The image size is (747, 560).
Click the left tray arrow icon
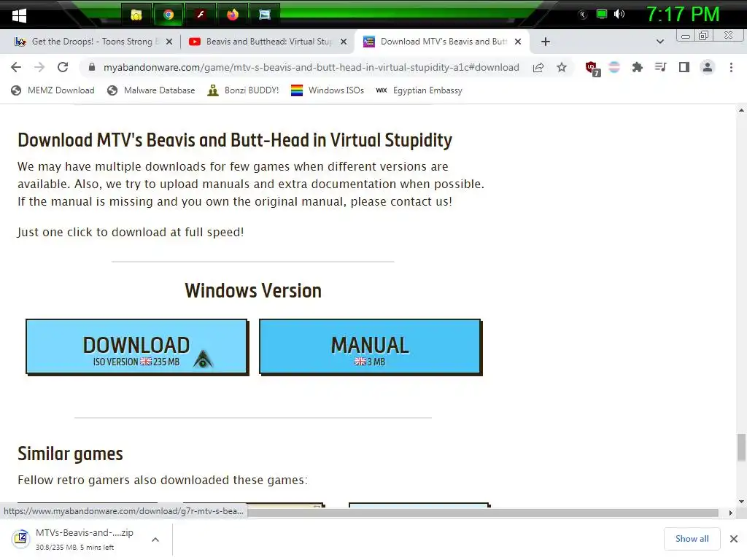coord(582,15)
